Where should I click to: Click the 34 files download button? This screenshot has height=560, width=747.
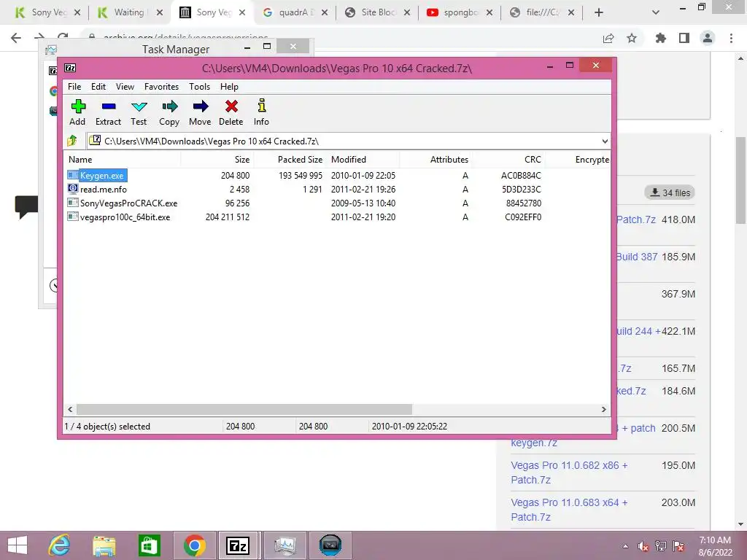[670, 192]
